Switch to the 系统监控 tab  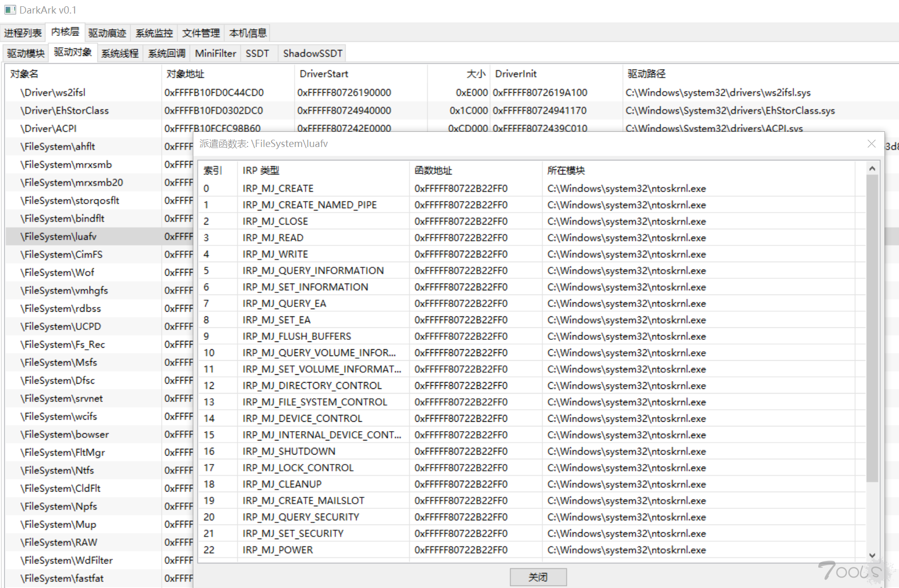[x=153, y=32]
